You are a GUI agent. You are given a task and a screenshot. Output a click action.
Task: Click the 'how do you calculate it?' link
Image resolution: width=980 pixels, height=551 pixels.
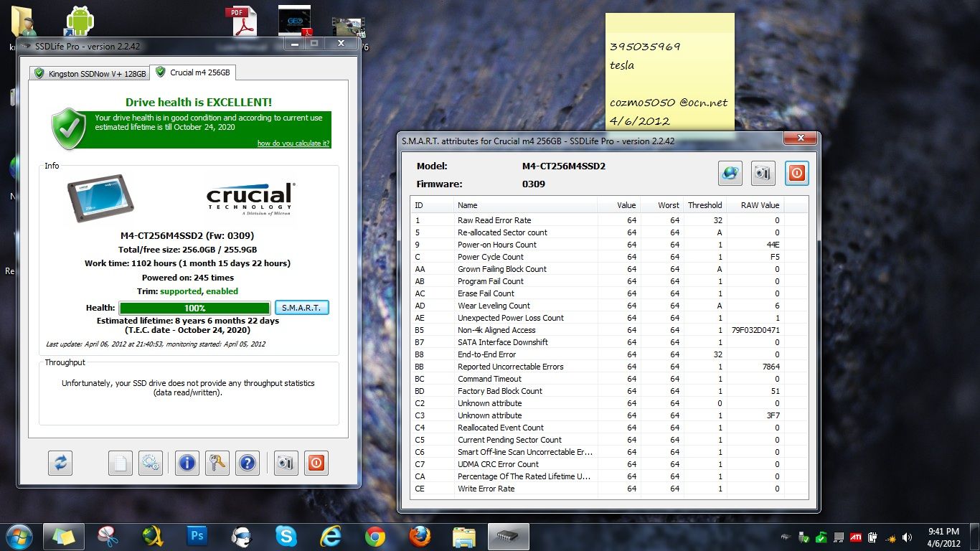coord(293,143)
